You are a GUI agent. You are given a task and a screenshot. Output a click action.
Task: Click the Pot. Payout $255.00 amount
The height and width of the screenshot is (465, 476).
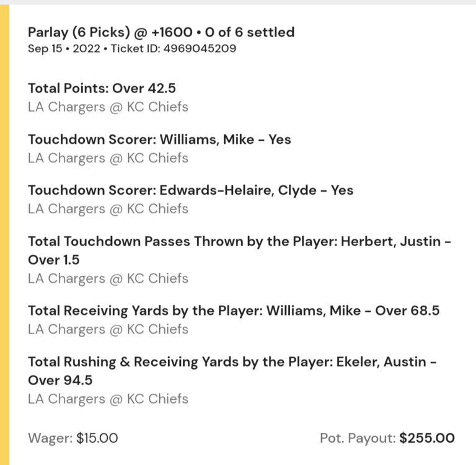[x=426, y=438]
